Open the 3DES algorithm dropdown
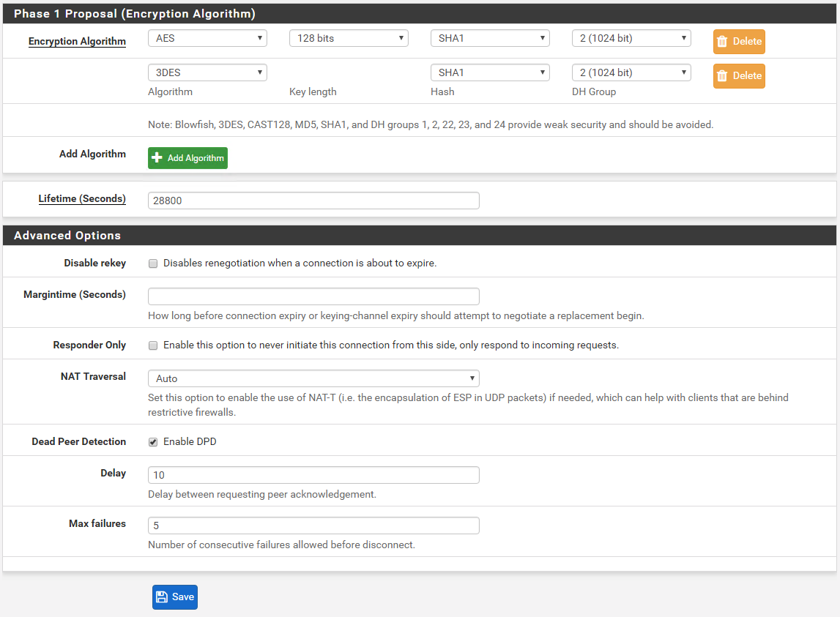The height and width of the screenshot is (617, 840). coord(207,72)
